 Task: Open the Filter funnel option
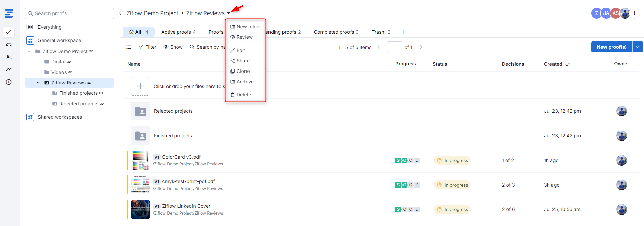(x=148, y=47)
